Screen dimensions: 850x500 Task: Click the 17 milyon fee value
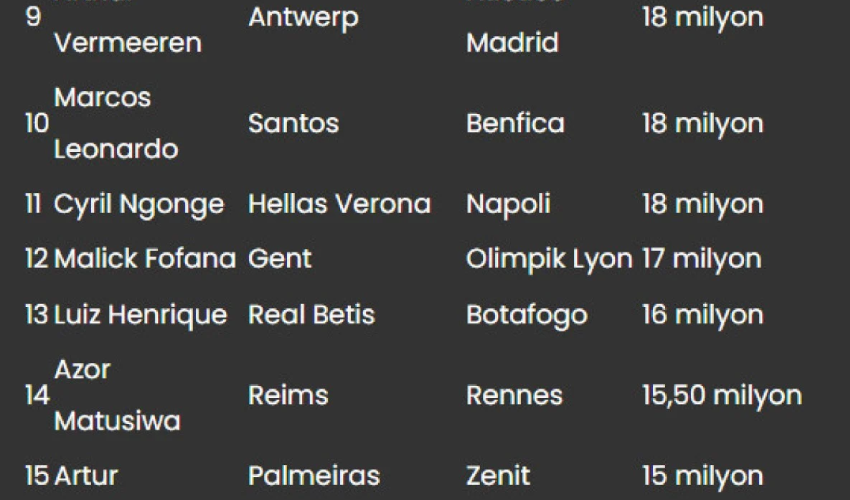[x=701, y=259]
